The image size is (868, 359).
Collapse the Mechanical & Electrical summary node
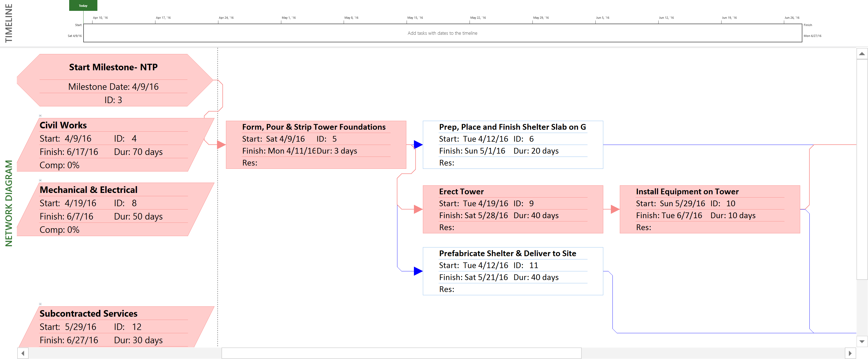pos(40,180)
